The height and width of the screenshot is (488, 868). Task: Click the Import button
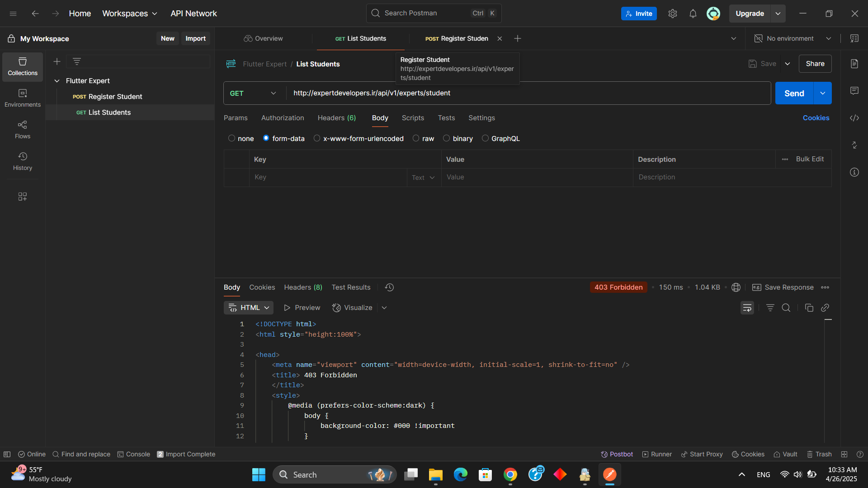[x=195, y=38]
